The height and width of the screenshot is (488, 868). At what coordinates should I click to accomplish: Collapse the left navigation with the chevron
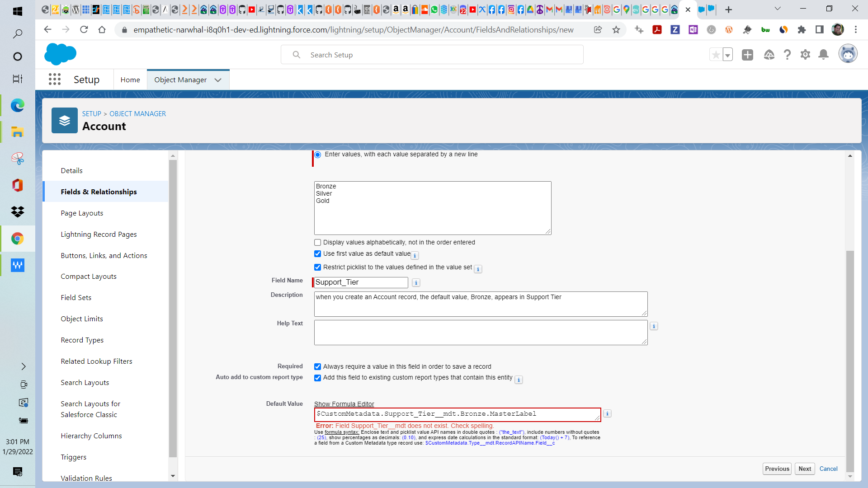(x=24, y=366)
